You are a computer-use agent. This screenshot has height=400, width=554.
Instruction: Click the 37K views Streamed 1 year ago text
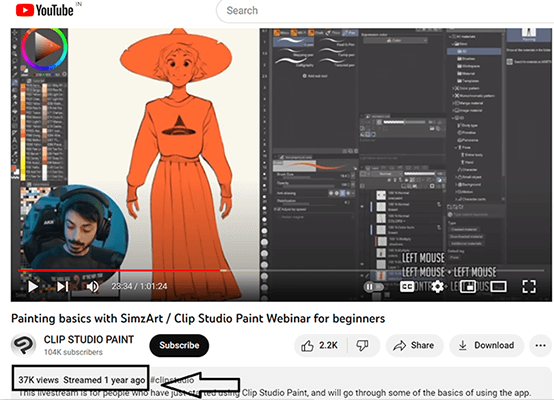coord(82,380)
